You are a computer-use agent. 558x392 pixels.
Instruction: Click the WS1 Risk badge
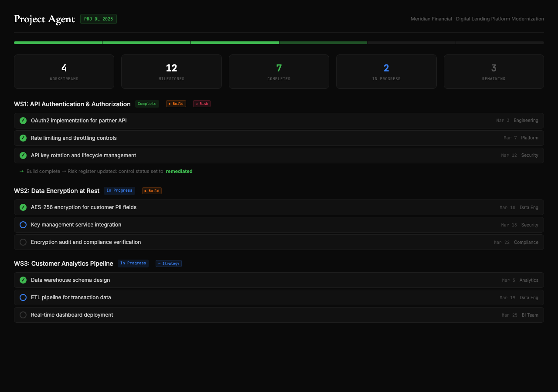(201, 104)
